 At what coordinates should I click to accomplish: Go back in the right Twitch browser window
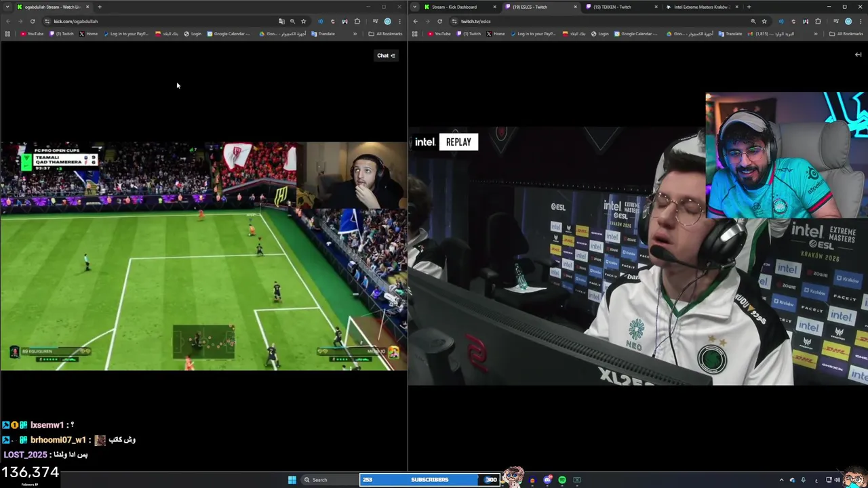tap(415, 21)
